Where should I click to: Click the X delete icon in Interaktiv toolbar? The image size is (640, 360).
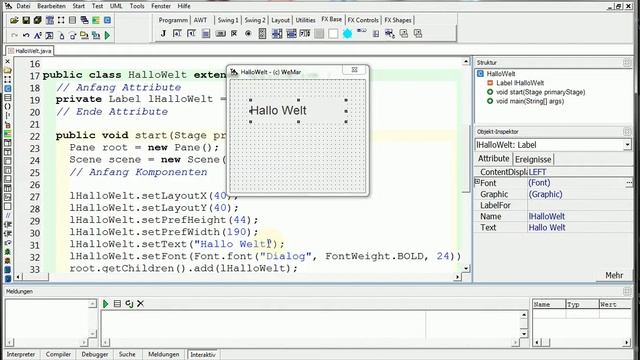(x=140, y=304)
